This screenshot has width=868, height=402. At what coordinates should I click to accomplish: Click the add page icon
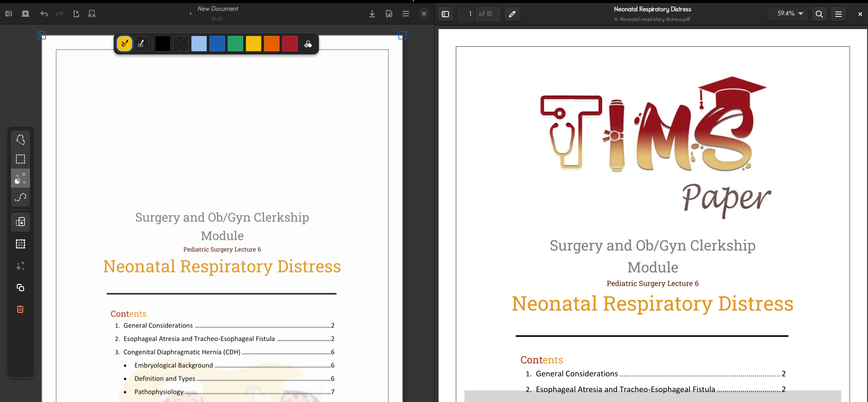click(25, 14)
